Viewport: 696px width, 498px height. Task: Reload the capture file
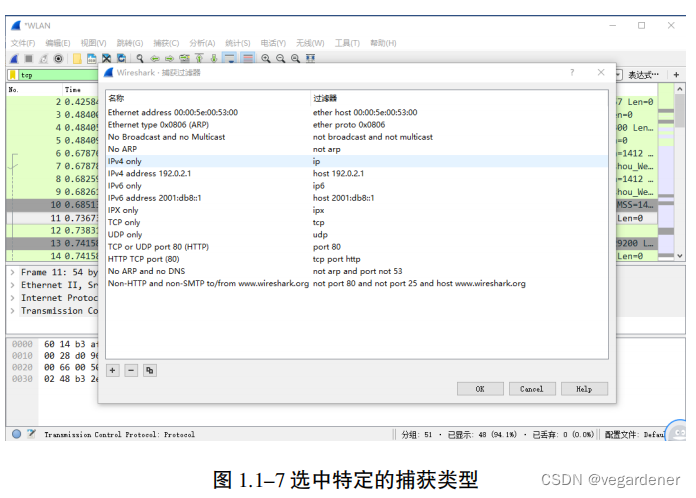click(121, 59)
